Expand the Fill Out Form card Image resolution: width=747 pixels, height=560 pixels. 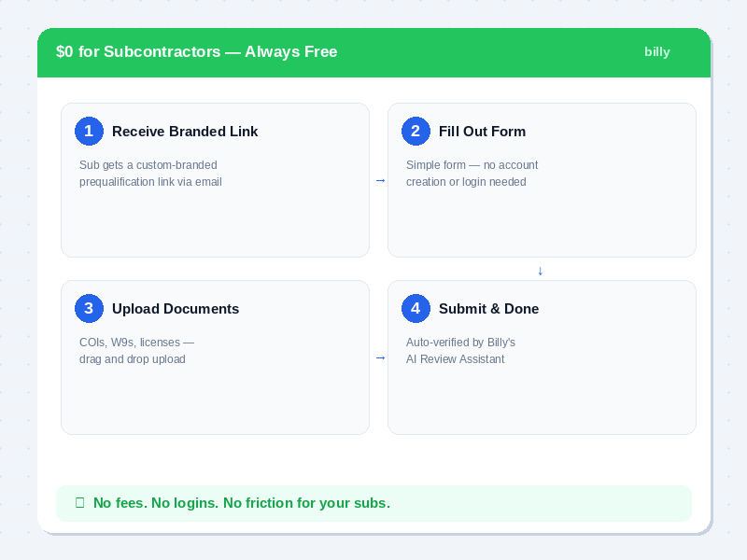[542, 179]
